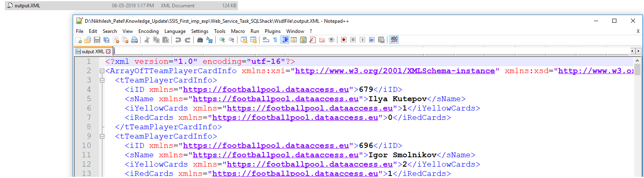Image resolution: width=644 pixels, height=178 pixels.
Task: Click the vertical scrollbar up arrow
Action: 637,61
